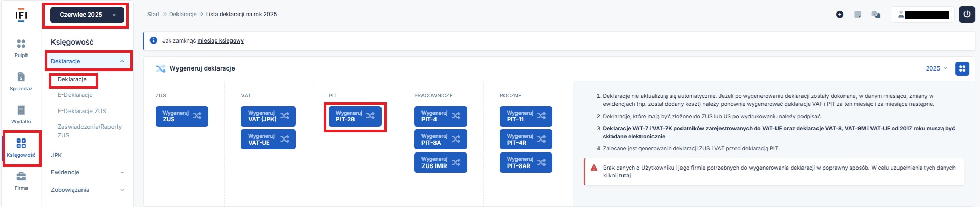This screenshot has height=209, width=980.
Task: Expand the Ewidencje menu group
Action: [88, 172]
